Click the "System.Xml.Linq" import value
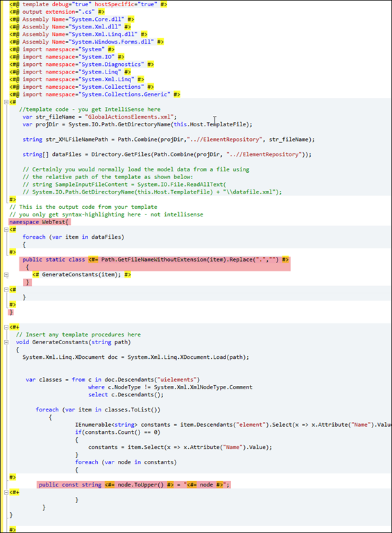The width and height of the screenshot is (392, 533). [106, 80]
